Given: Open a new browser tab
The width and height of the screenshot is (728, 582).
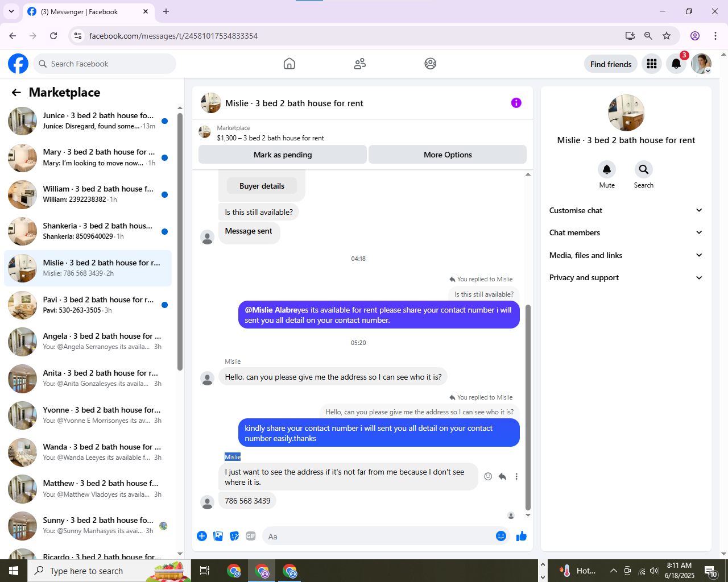Looking at the screenshot, I should click(166, 11).
